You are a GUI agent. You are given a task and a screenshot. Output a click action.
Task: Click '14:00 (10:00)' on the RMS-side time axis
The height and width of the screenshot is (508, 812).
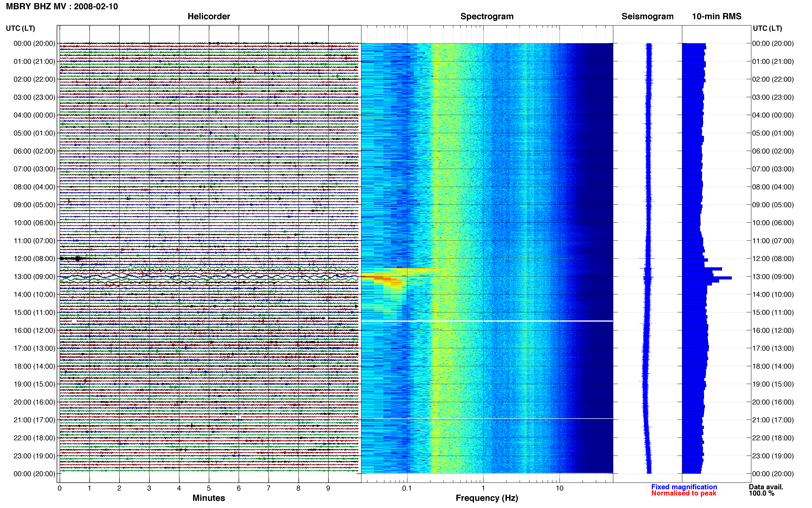[x=773, y=295]
